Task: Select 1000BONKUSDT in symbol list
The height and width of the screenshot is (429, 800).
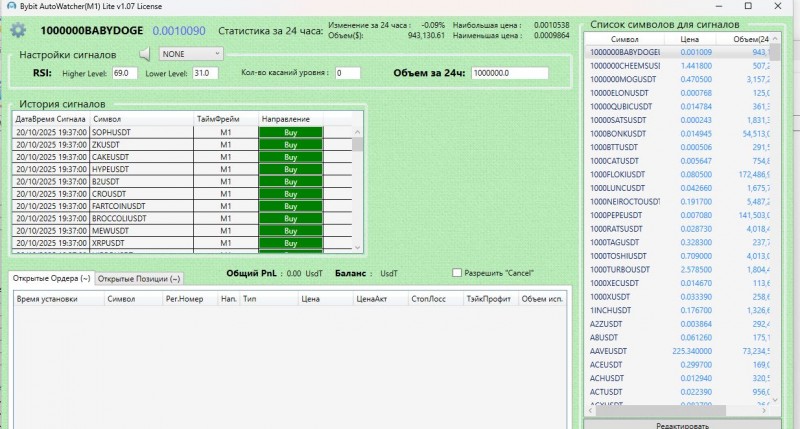Action: [x=678, y=134]
